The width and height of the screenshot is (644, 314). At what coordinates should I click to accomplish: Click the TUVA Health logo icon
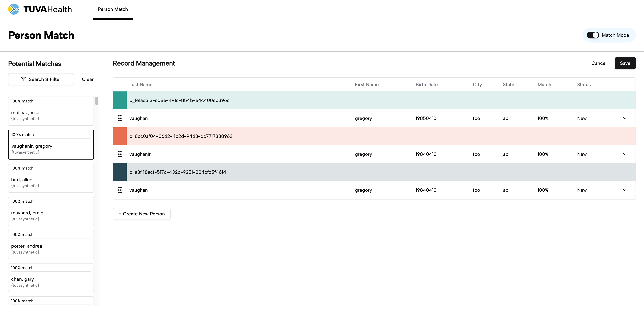14,9
